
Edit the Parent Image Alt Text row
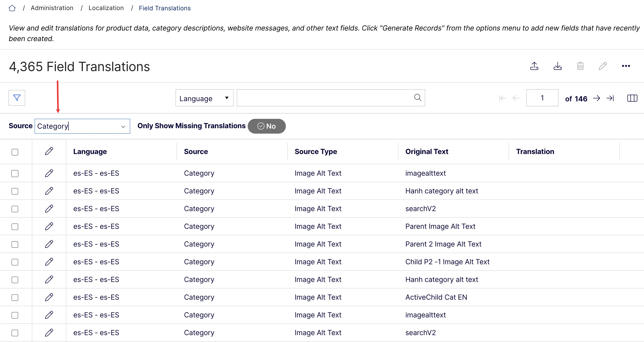(x=49, y=227)
